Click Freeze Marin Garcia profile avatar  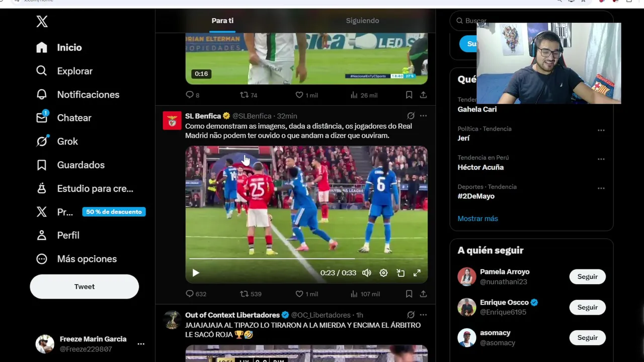(45, 344)
